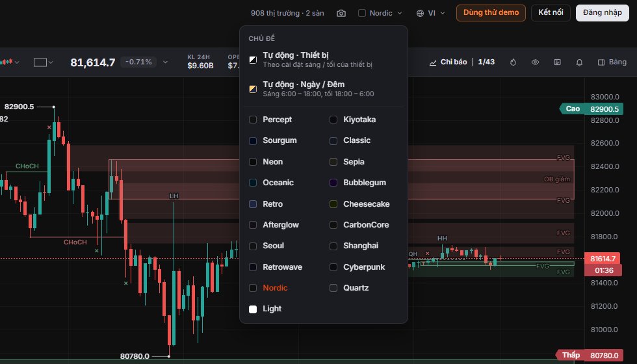Choose the Percept theme
Image resolution: width=637 pixels, height=364 pixels.
270,120
